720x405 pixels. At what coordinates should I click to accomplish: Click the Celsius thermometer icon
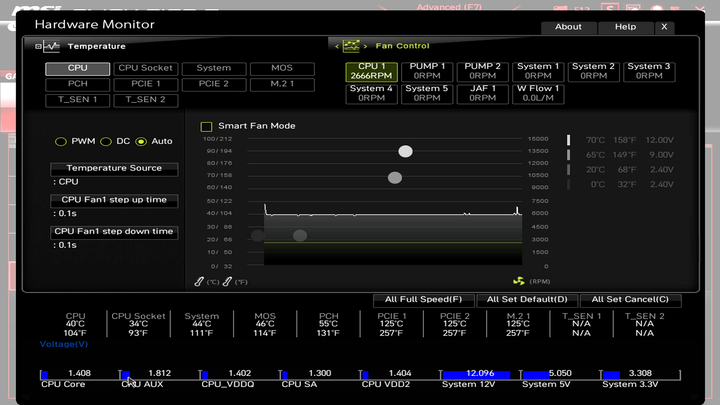point(199,281)
